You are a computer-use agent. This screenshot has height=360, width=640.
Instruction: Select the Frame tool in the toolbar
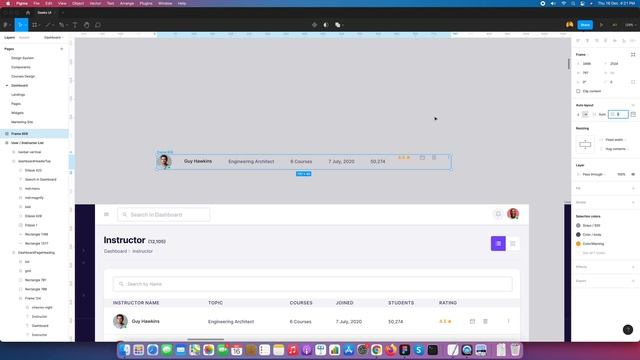pos(35,25)
